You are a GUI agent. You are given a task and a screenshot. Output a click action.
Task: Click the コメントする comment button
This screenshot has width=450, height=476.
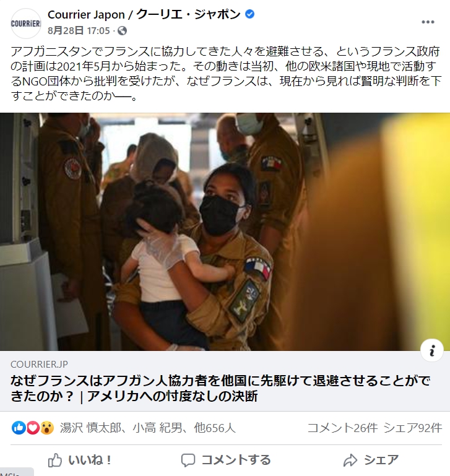click(226, 460)
